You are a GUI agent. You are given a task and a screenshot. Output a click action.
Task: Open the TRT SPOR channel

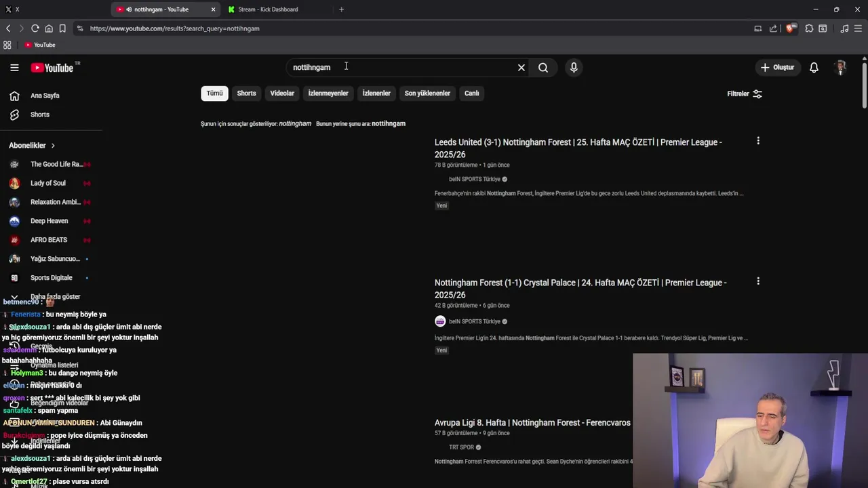pyautogui.click(x=462, y=447)
